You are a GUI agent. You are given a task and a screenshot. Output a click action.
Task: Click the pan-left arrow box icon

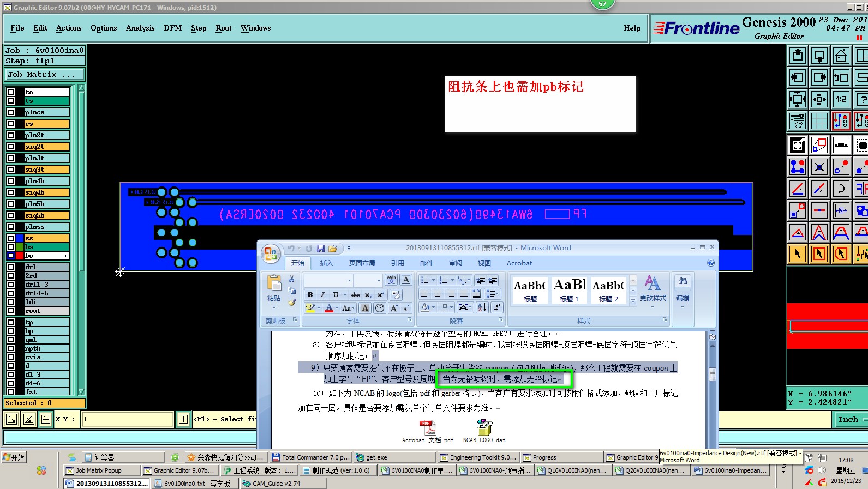pyautogui.click(x=798, y=77)
